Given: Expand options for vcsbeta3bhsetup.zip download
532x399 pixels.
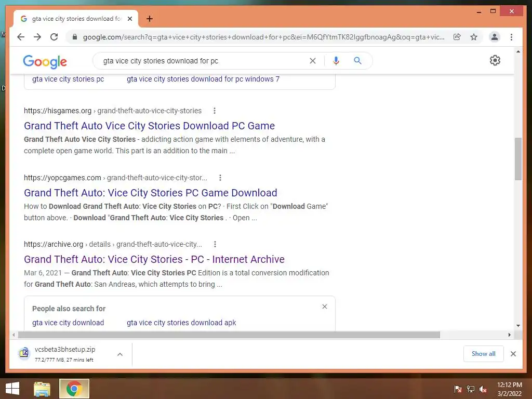Looking at the screenshot, I should coord(120,354).
